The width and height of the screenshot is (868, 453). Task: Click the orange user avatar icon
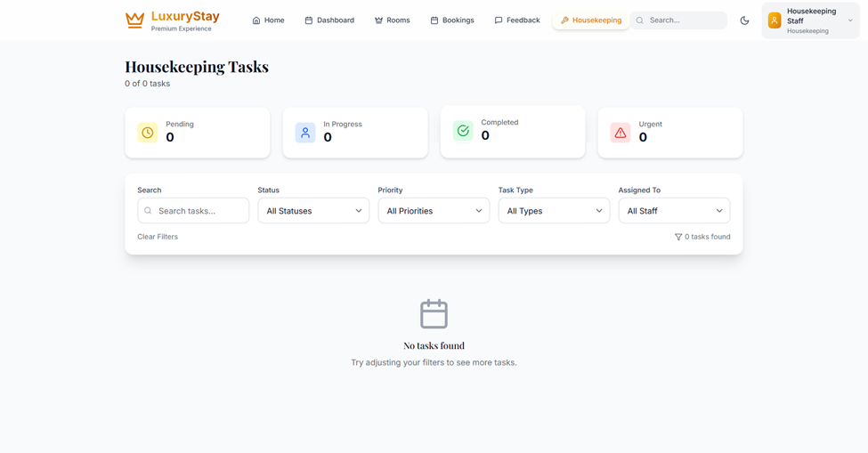pos(775,20)
